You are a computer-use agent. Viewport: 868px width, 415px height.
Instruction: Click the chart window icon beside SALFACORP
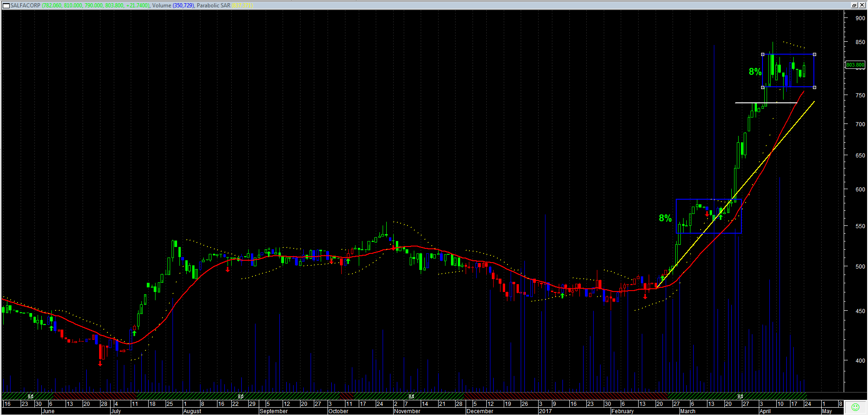(6, 6)
